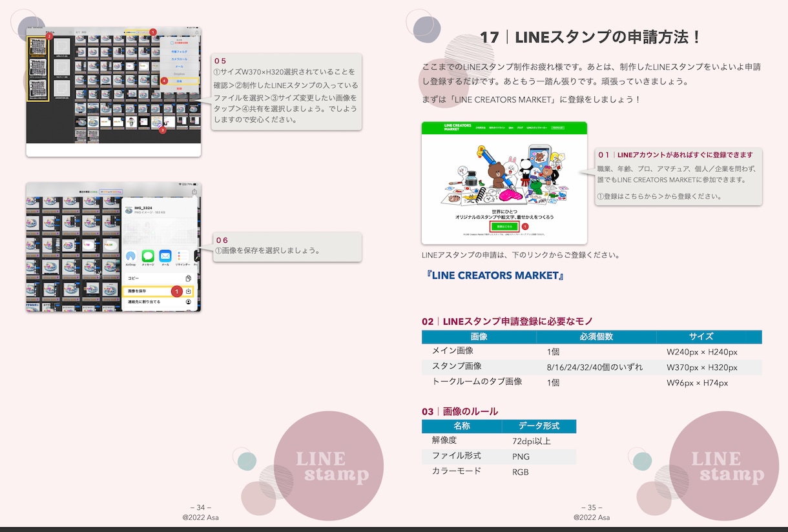Viewport: 788px width, 532px height.
Task: Click the トークルームのタブ画像 table cell
Action: coord(477,382)
